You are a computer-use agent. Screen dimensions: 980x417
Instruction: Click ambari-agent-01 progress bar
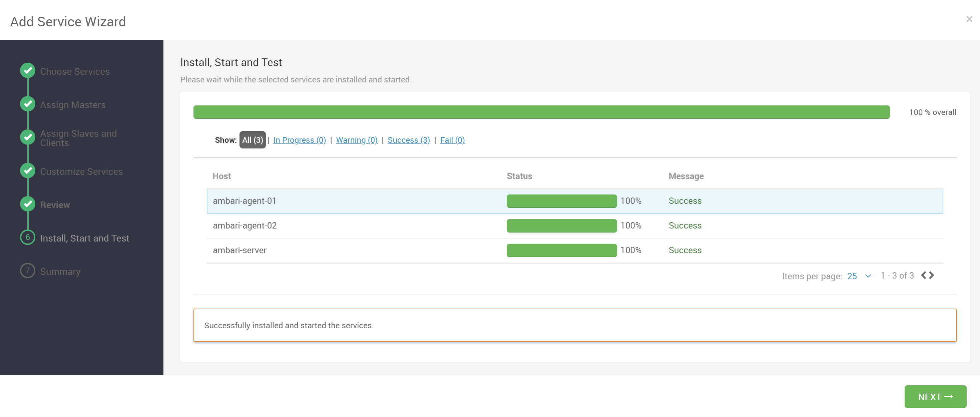561,201
